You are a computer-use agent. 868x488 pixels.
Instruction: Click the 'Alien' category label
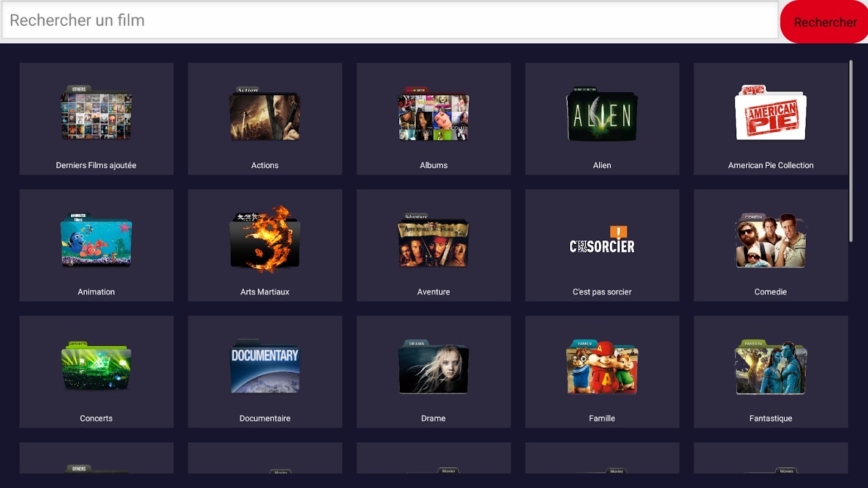(x=602, y=165)
